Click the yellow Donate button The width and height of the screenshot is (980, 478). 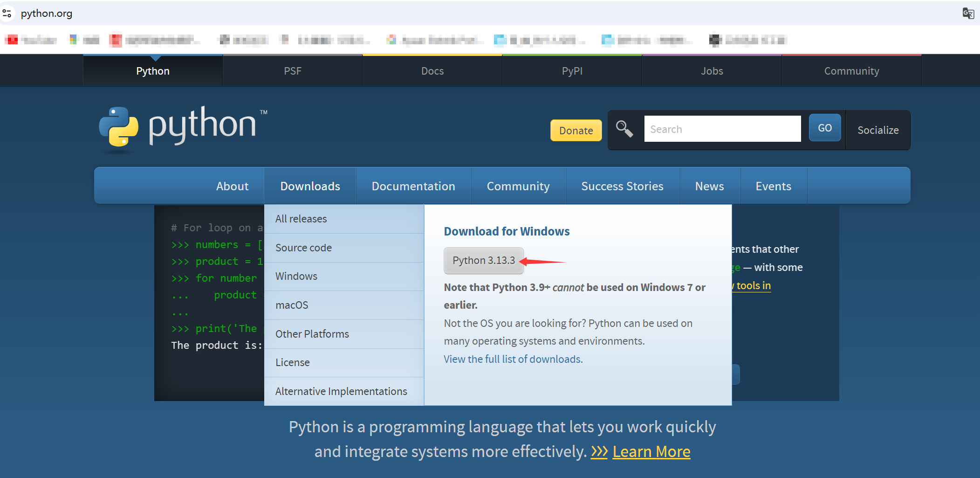pos(576,131)
